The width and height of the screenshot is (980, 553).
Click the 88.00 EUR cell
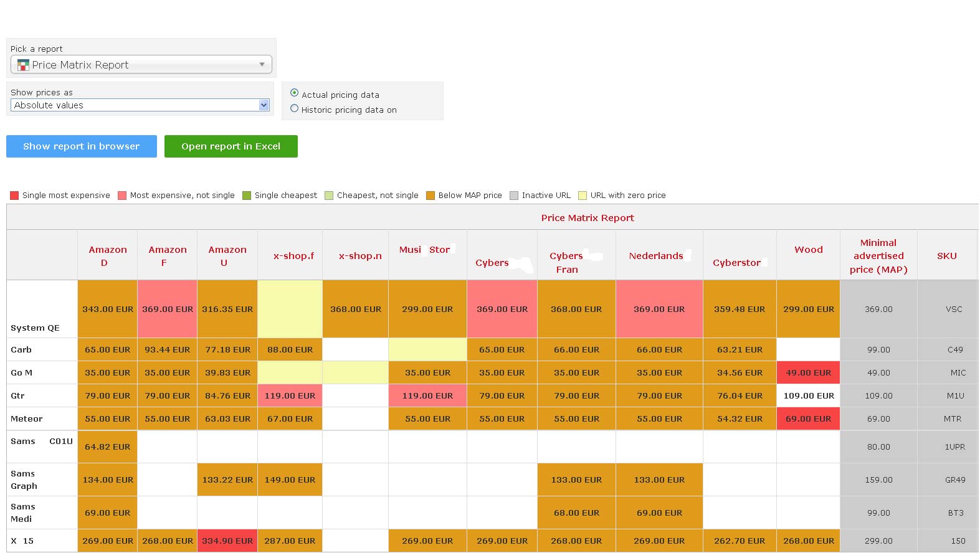290,350
